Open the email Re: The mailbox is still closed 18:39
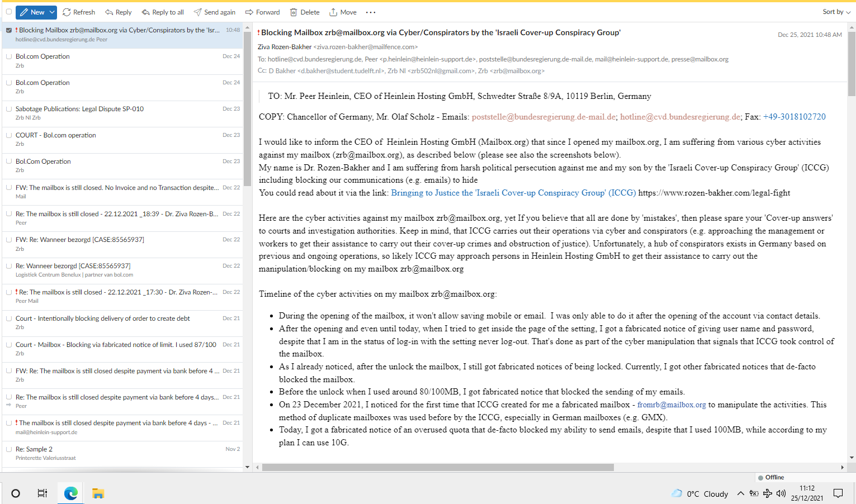856x504 pixels. [122, 218]
